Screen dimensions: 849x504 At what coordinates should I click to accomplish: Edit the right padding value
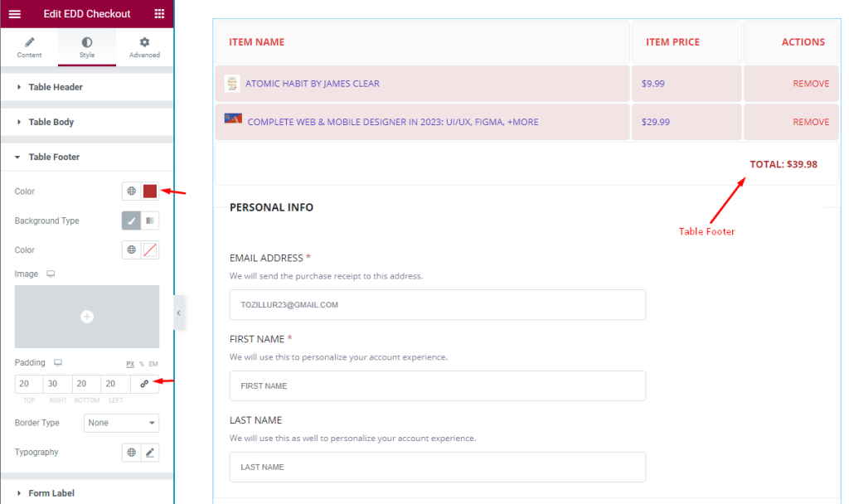pyautogui.click(x=57, y=384)
